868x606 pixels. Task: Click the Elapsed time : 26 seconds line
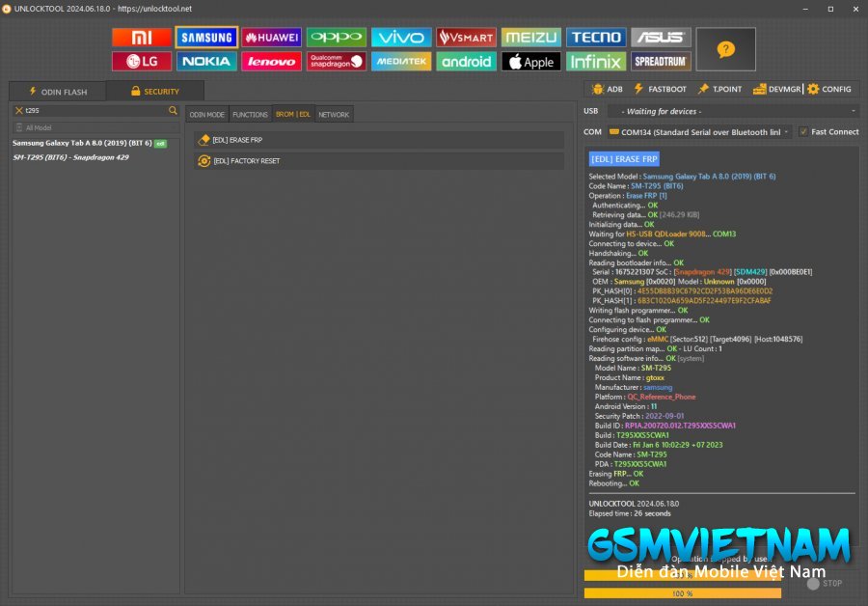click(x=630, y=513)
